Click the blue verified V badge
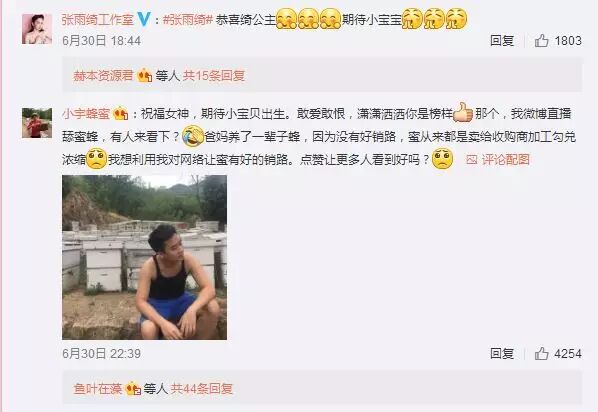598x412 pixels. point(144,19)
